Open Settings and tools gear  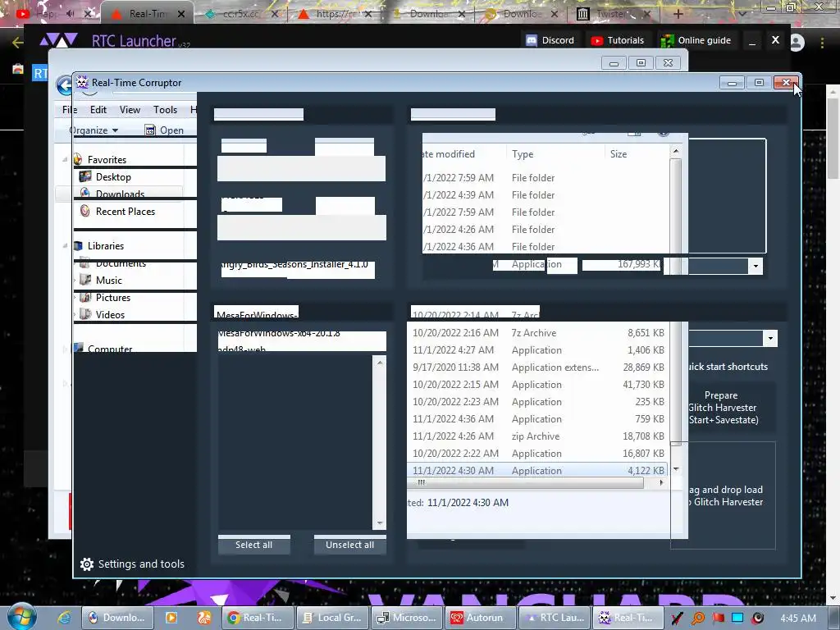(x=132, y=564)
